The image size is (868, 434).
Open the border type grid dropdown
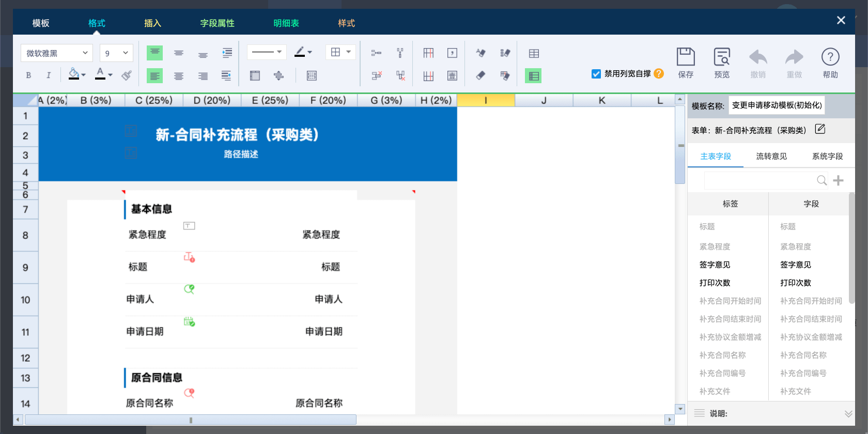click(340, 52)
